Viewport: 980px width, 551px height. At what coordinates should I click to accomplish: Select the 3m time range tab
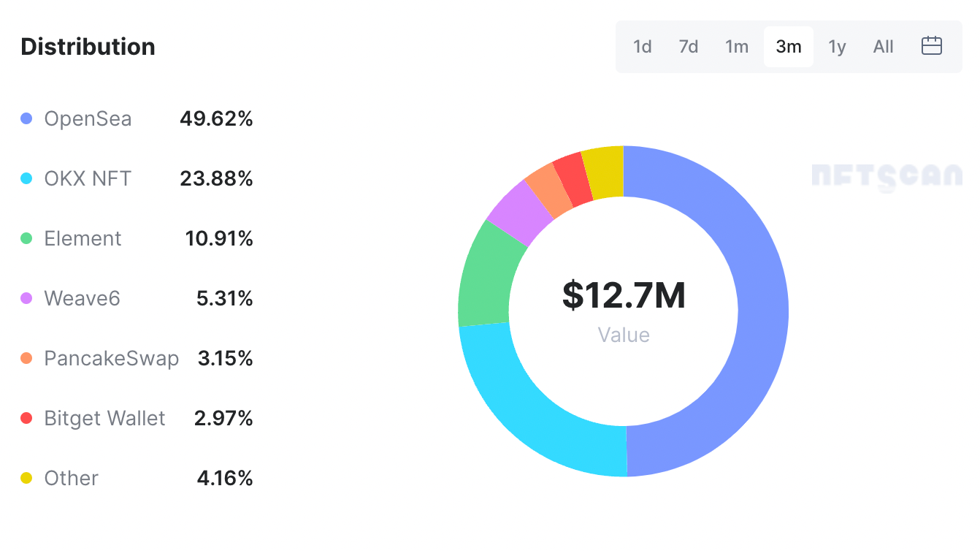point(789,47)
